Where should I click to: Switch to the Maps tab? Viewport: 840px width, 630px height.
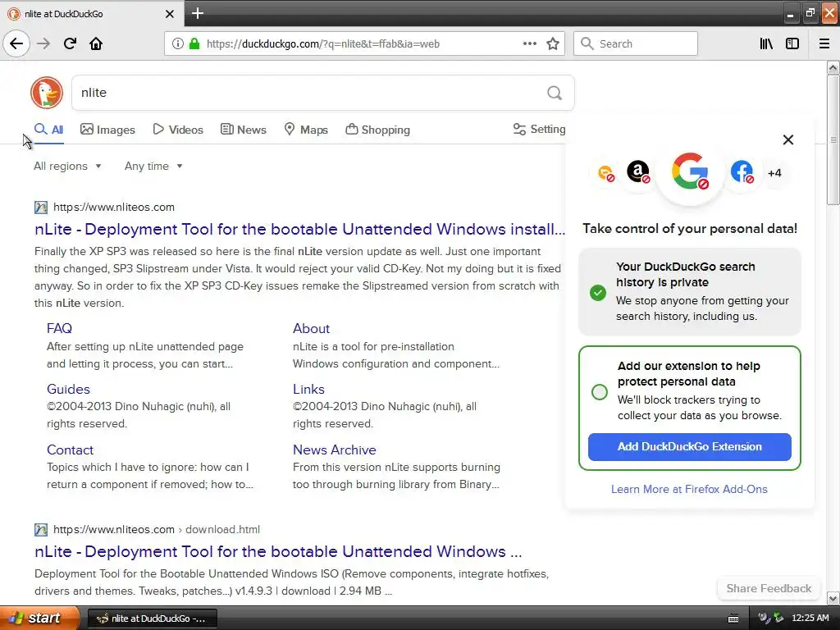tap(306, 130)
